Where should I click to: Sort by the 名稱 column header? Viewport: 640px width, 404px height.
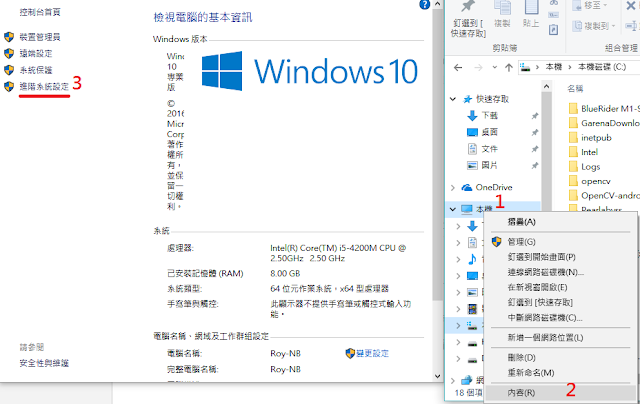[575, 89]
